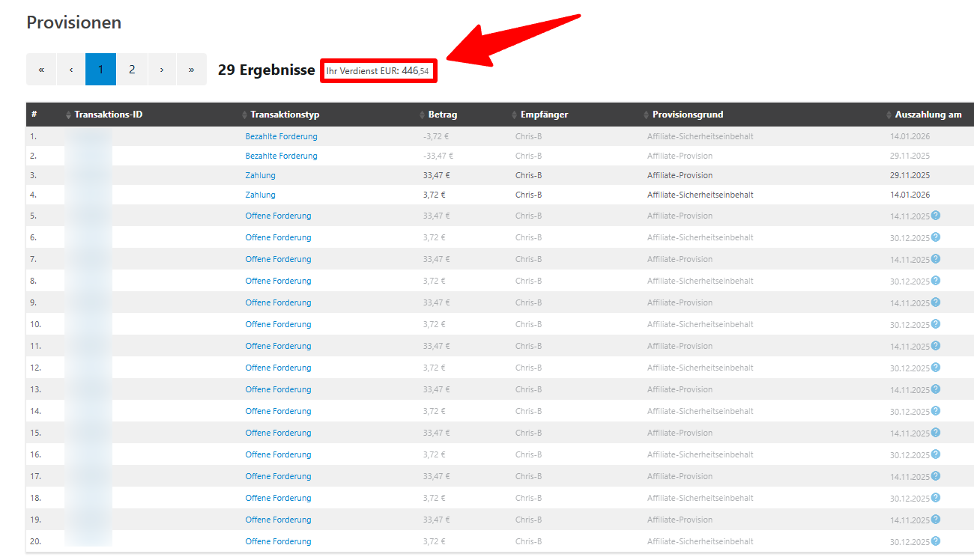Open Offene Forderung link in row 5
974x560 pixels.
278,216
